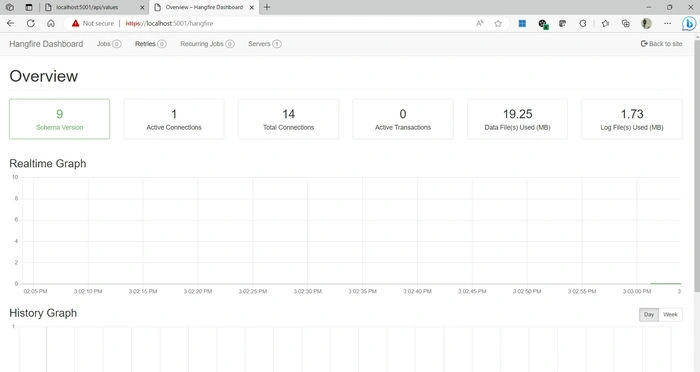Image resolution: width=700 pixels, height=372 pixels.
Task: Click the 19.25 data file value
Action: pyautogui.click(x=517, y=114)
